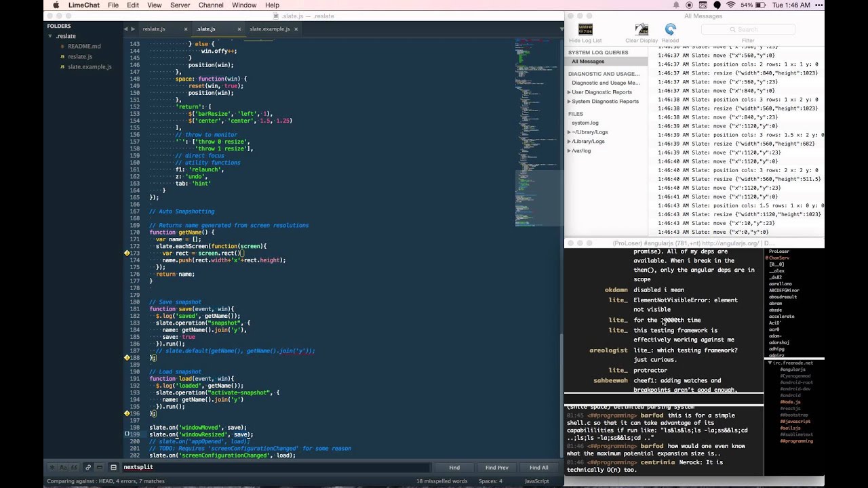Expand User Diagnostic Reports in Console
This screenshot has width=868, height=488.
(570, 92)
